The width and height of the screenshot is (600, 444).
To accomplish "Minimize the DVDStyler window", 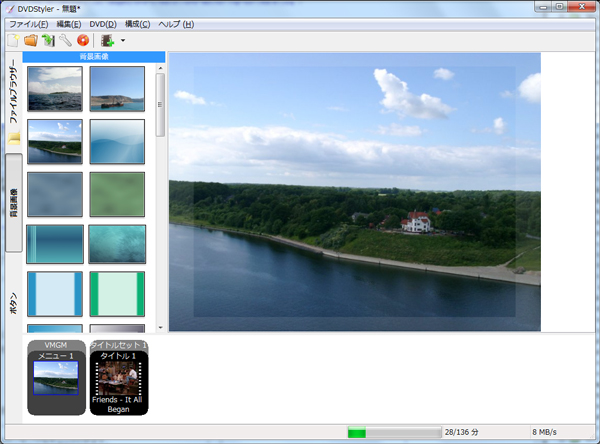I will pos(543,7).
